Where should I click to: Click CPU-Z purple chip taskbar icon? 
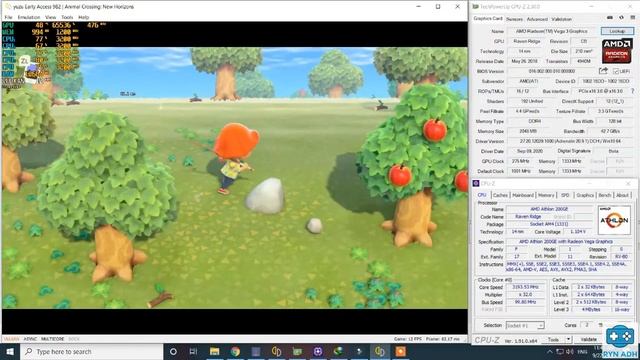318,351
